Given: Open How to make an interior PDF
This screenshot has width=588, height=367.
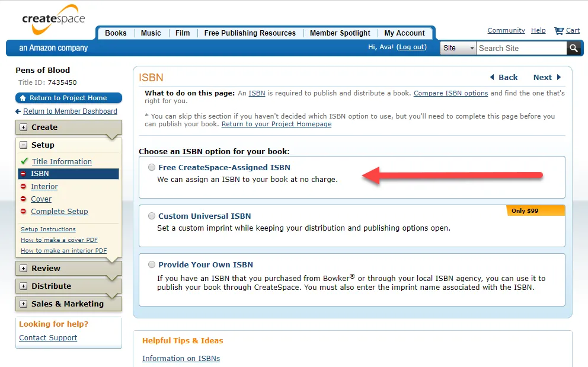Looking at the screenshot, I should 64,250.
